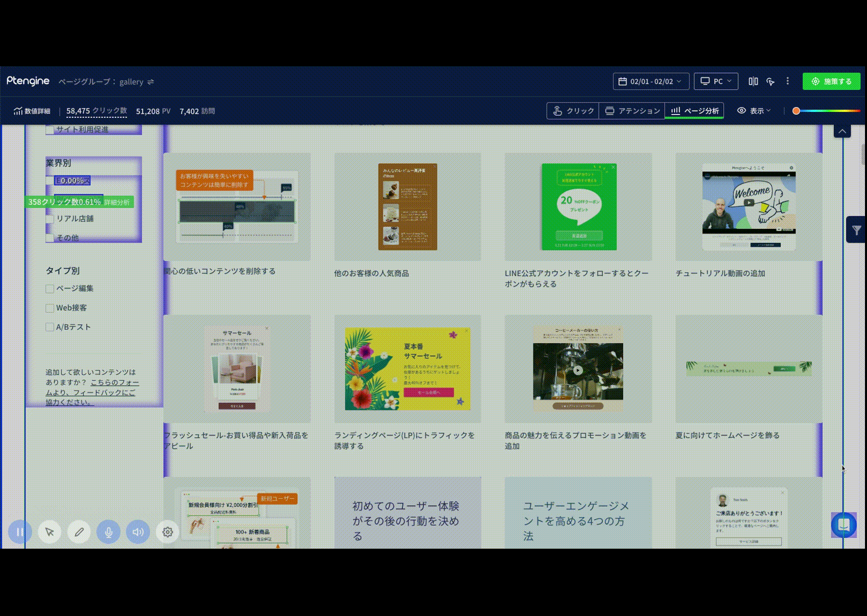Image resolution: width=867 pixels, height=616 pixels.
Task: Select the pencil annotation tool
Action: (x=79, y=532)
